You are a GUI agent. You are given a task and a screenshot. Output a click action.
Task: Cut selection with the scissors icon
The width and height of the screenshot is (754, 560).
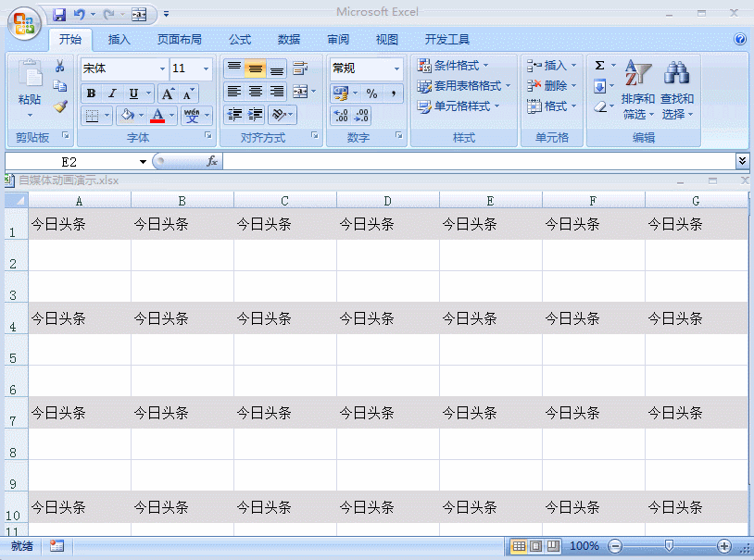[59, 66]
